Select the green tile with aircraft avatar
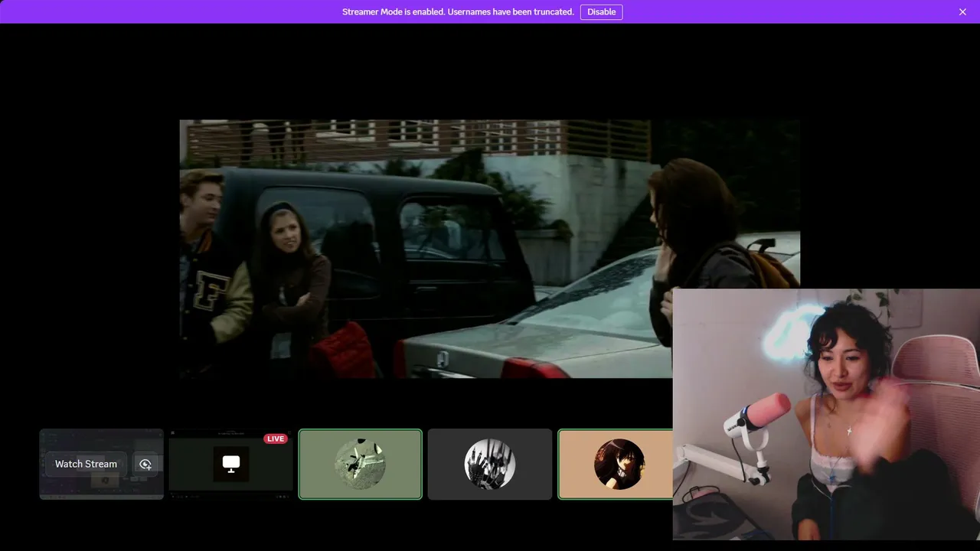The height and width of the screenshot is (551, 980). tap(360, 464)
